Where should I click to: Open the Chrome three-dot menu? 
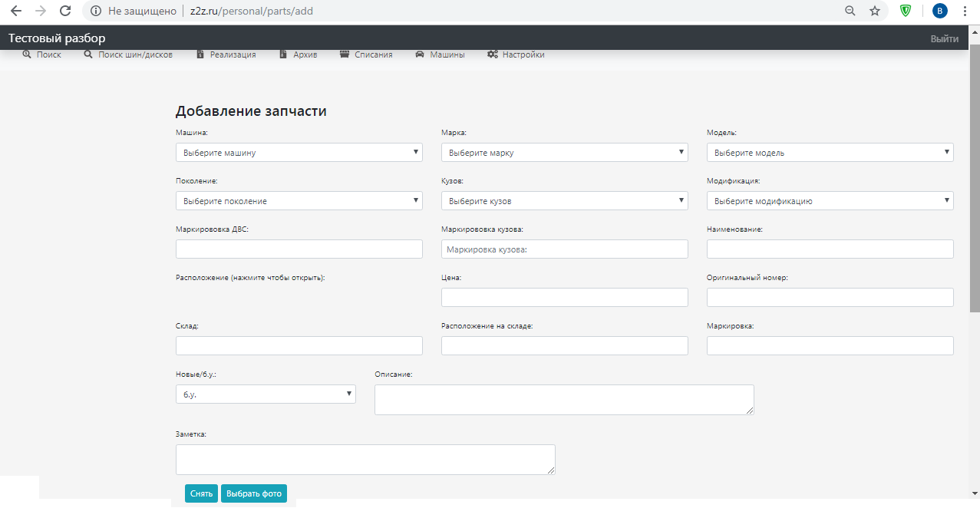pos(965,11)
